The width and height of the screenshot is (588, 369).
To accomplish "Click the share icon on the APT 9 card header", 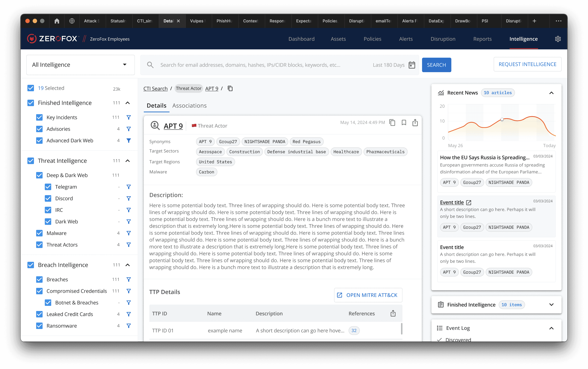I will click(x=415, y=122).
